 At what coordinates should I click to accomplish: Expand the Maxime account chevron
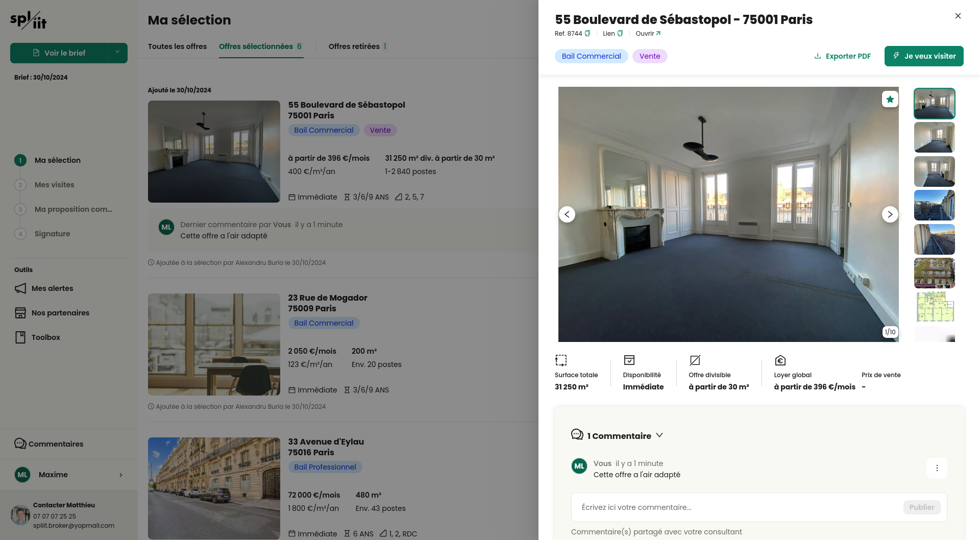(121, 475)
